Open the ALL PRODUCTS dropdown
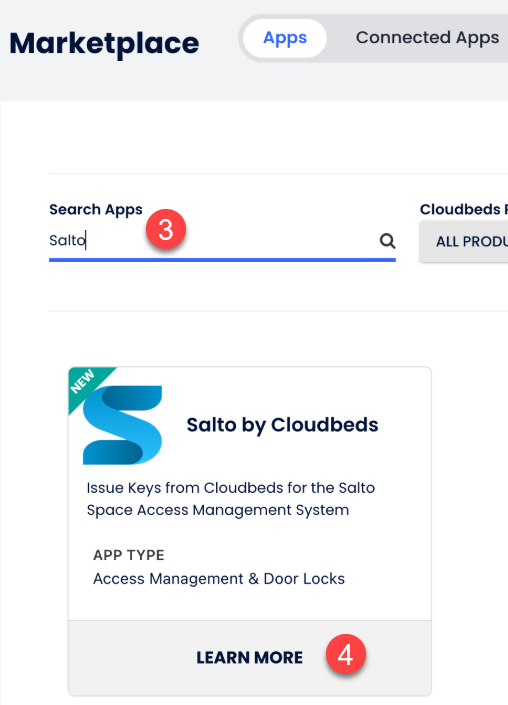508x705 pixels. tap(464, 241)
